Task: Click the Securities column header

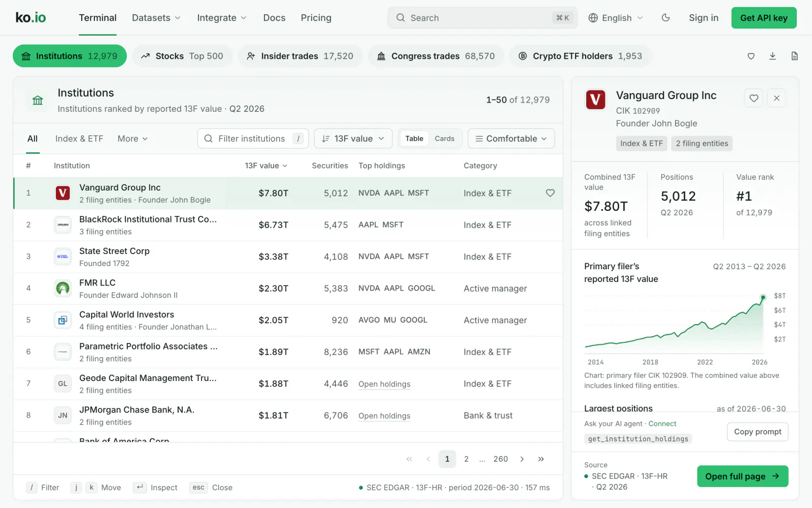Action: pyautogui.click(x=330, y=166)
